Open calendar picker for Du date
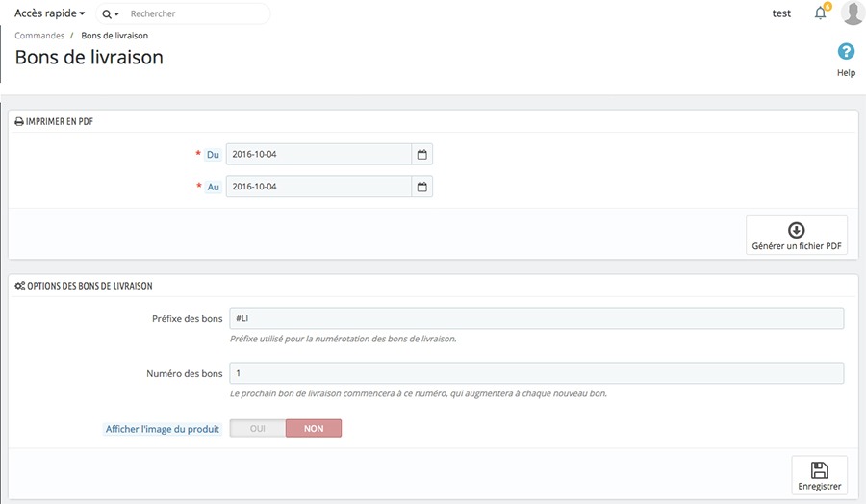The width and height of the screenshot is (866, 504). tap(421, 155)
